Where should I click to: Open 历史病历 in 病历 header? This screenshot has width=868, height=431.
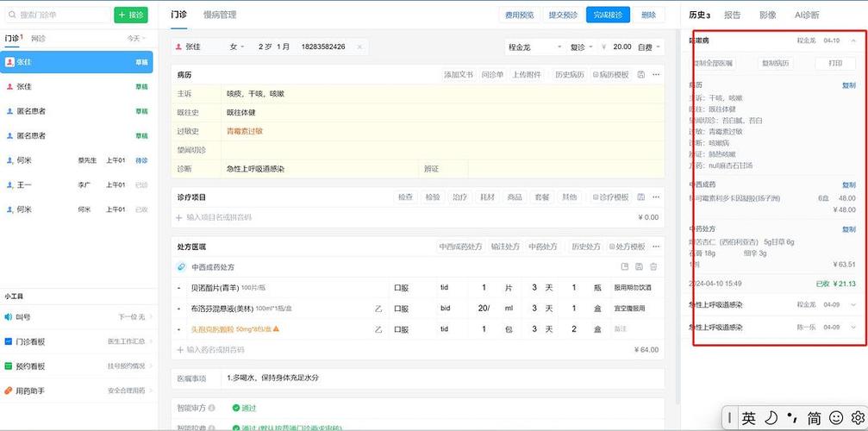[x=570, y=74]
